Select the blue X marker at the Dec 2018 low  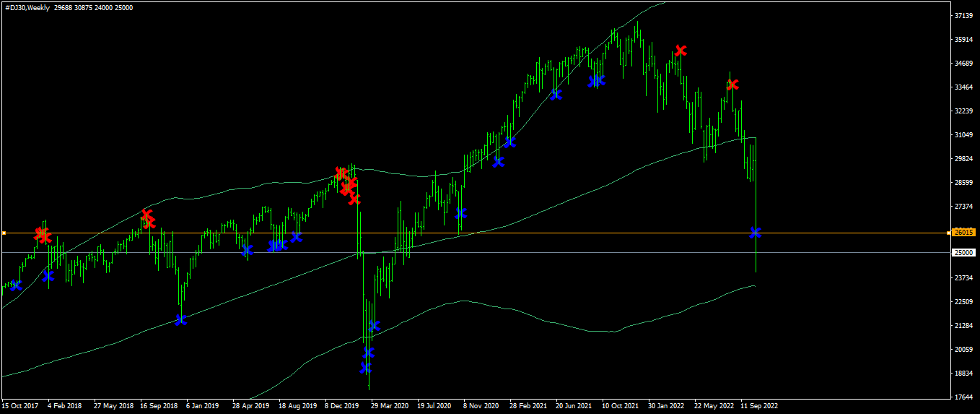(180, 319)
